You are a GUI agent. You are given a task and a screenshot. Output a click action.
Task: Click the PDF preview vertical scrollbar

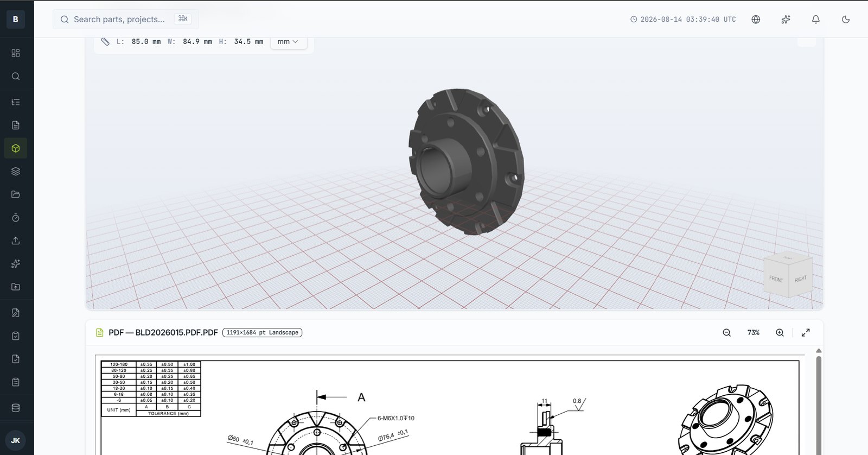point(819,405)
